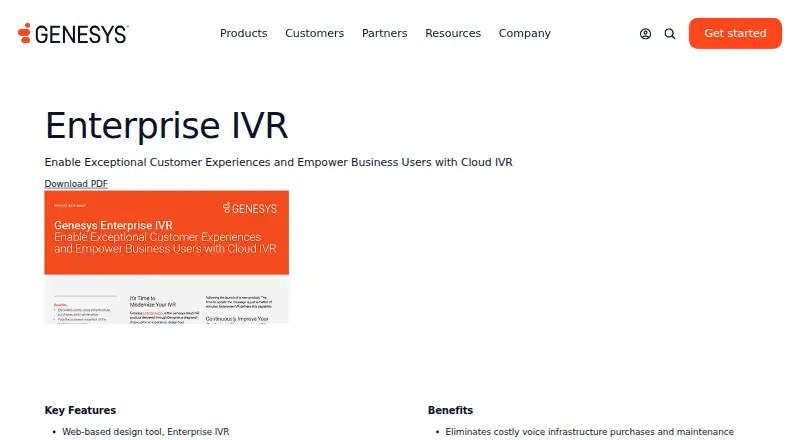The width and height of the screenshot is (800, 440).
Task: Open the Products menu
Action: [243, 33]
